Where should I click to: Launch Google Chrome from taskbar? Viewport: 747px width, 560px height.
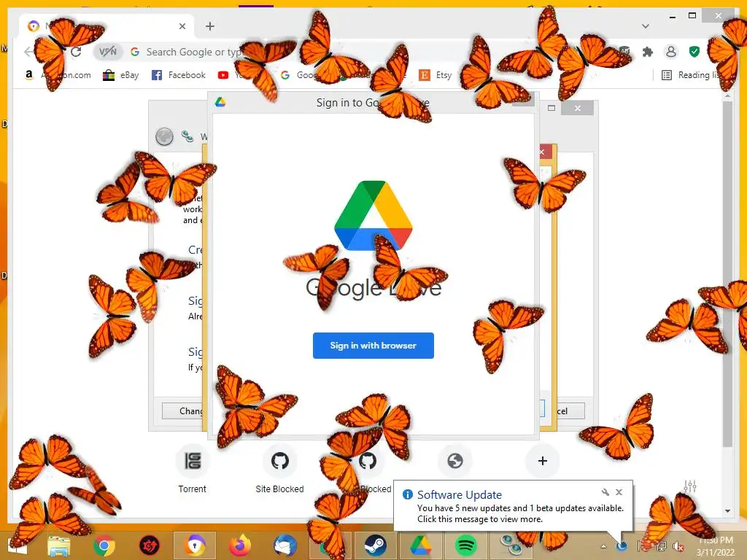pyautogui.click(x=104, y=545)
